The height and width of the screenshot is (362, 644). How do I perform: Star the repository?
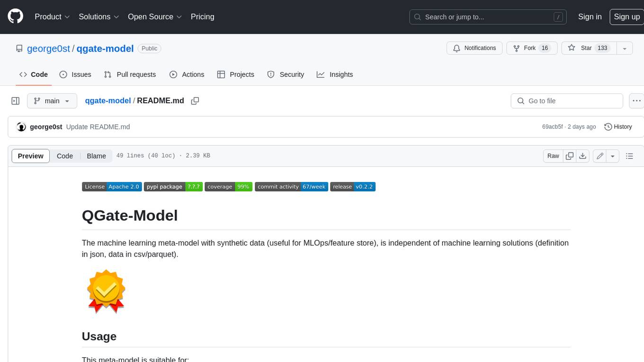click(588, 48)
